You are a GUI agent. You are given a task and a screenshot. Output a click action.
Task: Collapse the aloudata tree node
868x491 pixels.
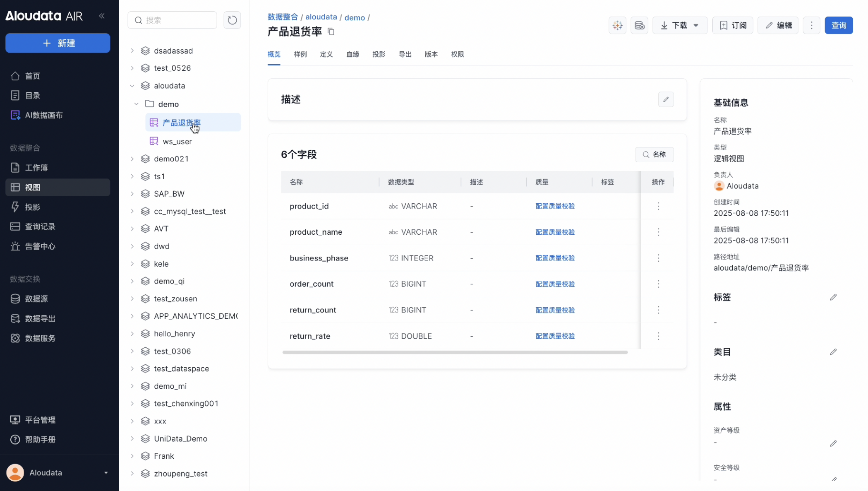(x=132, y=86)
